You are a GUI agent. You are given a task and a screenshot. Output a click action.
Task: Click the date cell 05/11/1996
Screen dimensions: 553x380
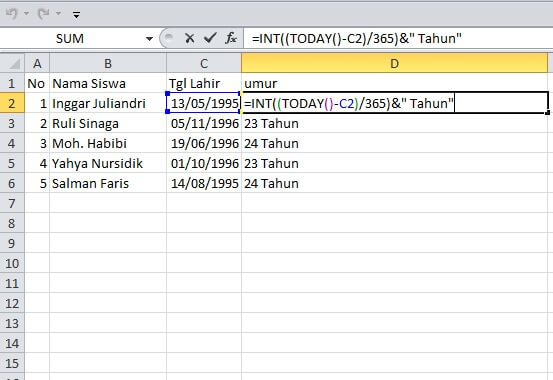point(204,123)
